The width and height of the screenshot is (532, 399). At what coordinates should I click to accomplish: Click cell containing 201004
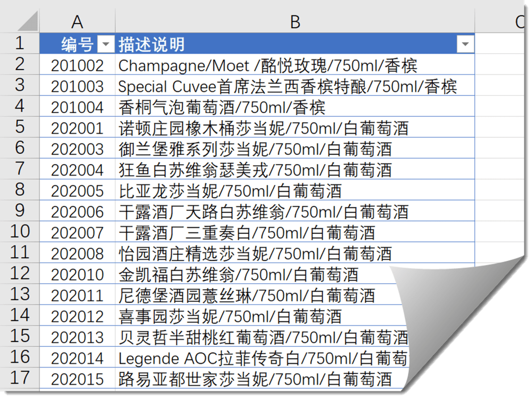[77, 107]
